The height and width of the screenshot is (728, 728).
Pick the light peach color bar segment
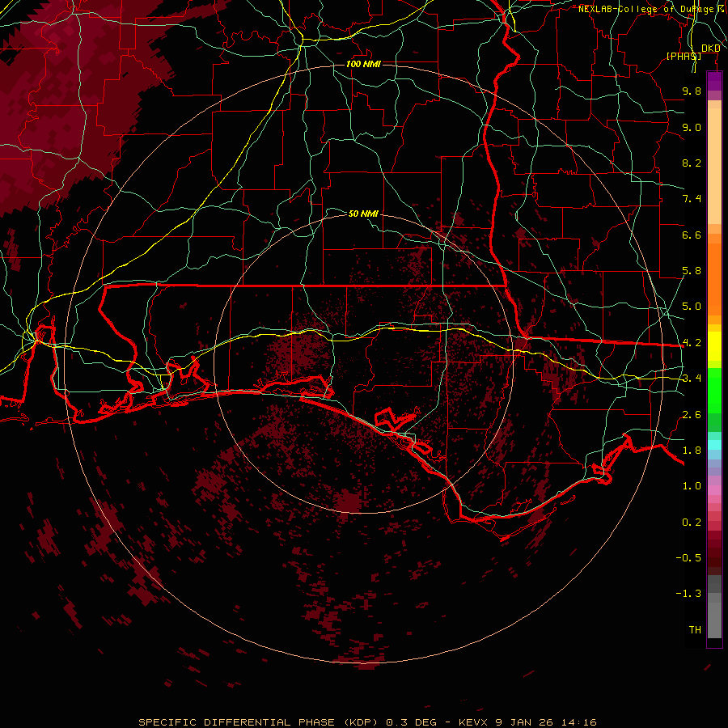714,166
